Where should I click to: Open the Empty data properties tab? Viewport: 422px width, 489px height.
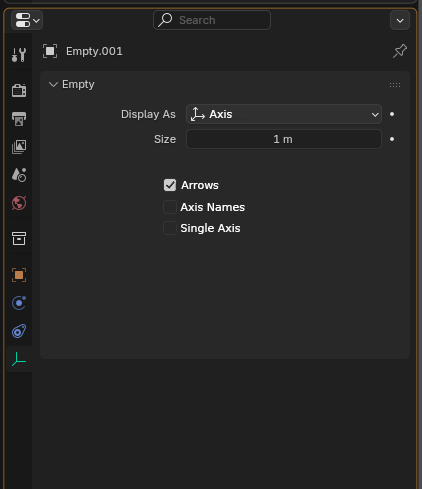(19, 359)
